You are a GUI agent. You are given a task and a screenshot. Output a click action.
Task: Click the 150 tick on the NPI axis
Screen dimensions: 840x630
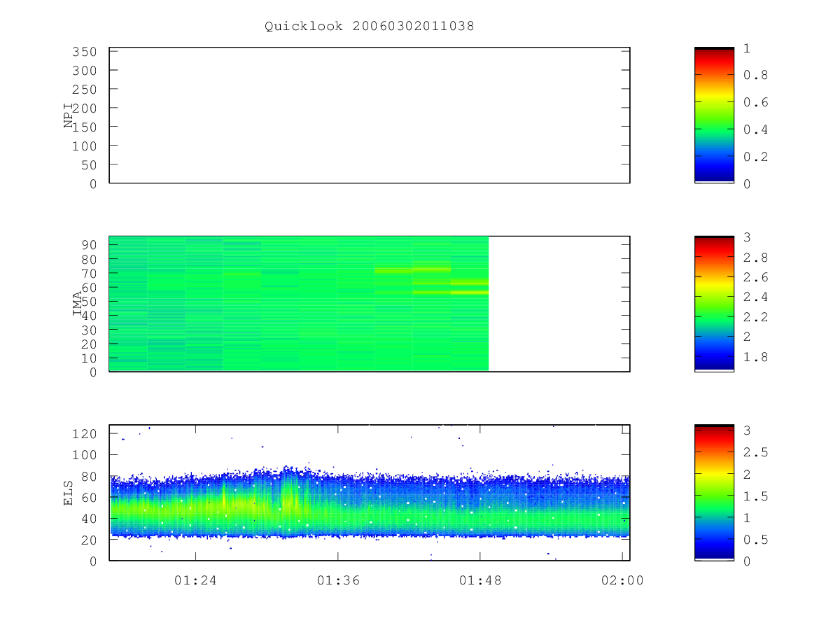click(83, 127)
